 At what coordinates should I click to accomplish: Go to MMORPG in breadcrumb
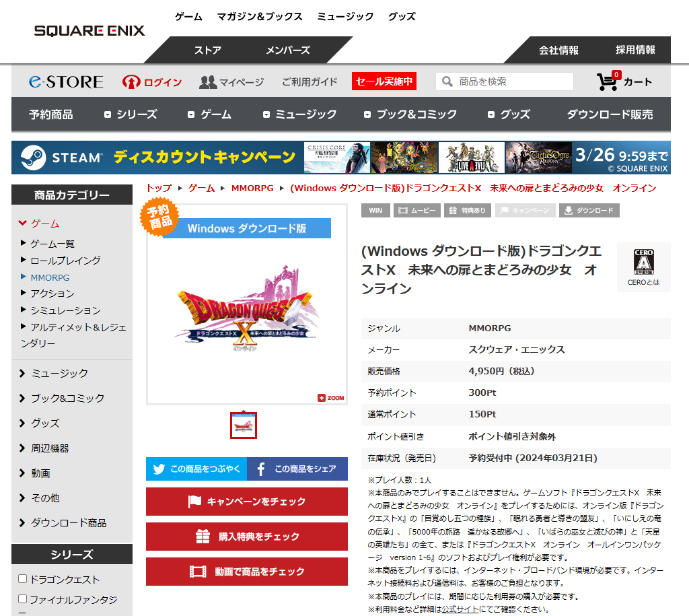pos(252,189)
